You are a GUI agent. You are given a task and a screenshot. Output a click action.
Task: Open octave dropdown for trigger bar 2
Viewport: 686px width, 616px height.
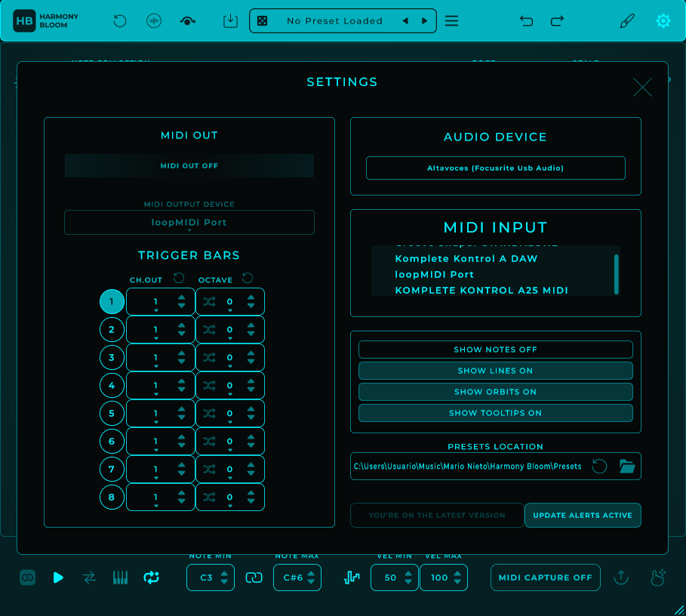[x=229, y=330]
